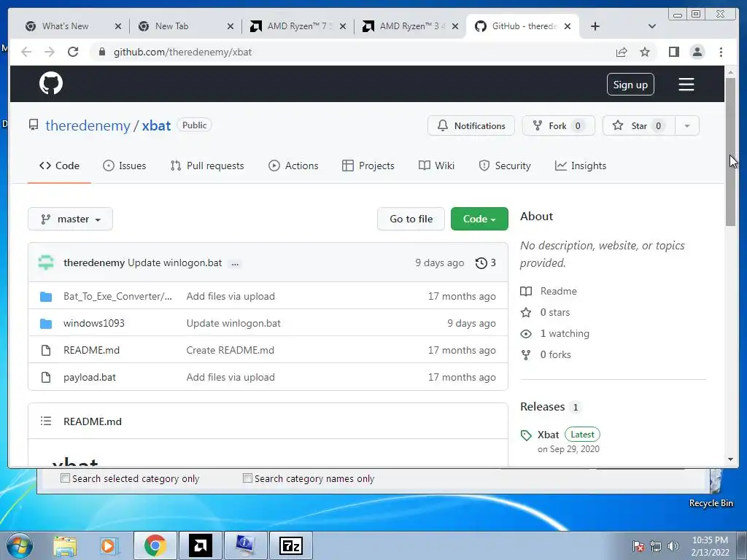This screenshot has width=747, height=560.
Task: Open the AMD taskbar application icon
Action: pyautogui.click(x=200, y=545)
